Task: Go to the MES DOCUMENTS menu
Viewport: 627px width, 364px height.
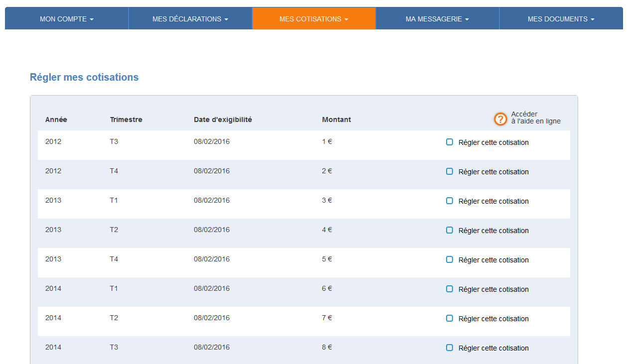Action: [x=561, y=19]
